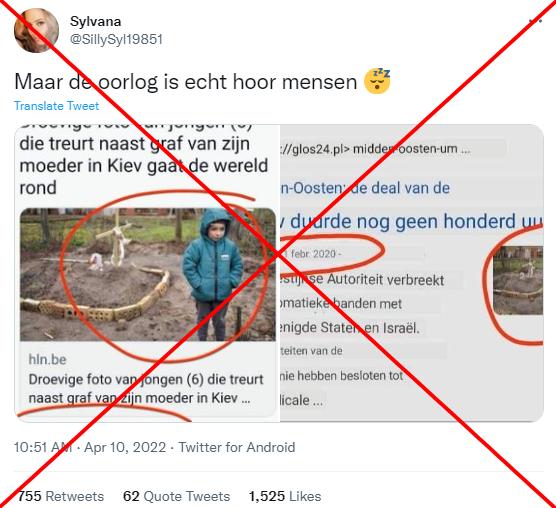View the 1,525 Likes list
The height and width of the screenshot is (508, 556).
tap(285, 496)
